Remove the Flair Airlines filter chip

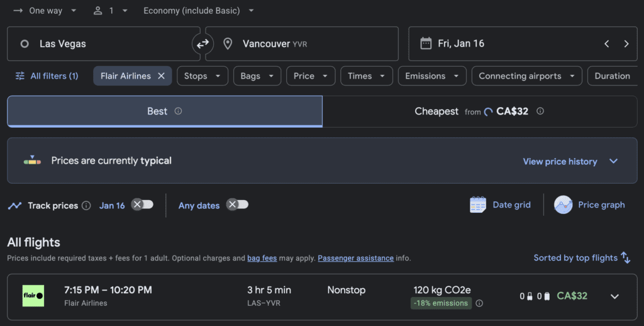tap(161, 76)
